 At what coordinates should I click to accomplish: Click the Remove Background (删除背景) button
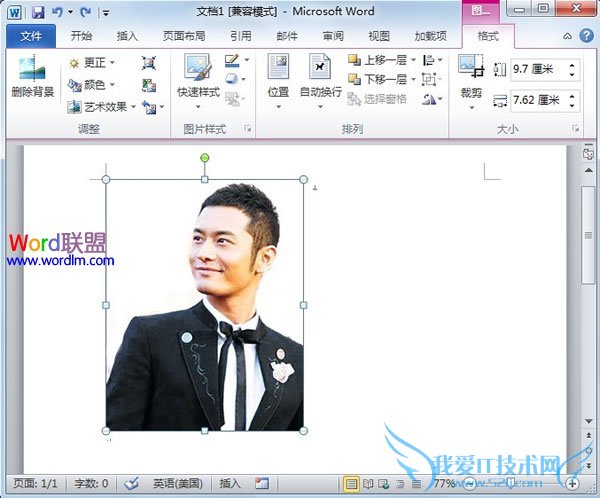click(x=32, y=76)
